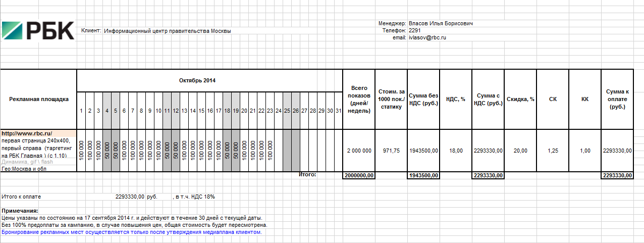Click the manager name Власов Илья Борисович

pos(440,23)
